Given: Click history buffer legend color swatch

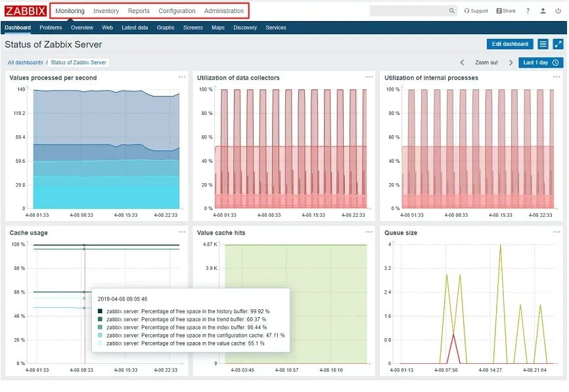Looking at the screenshot, I should pos(100,311).
